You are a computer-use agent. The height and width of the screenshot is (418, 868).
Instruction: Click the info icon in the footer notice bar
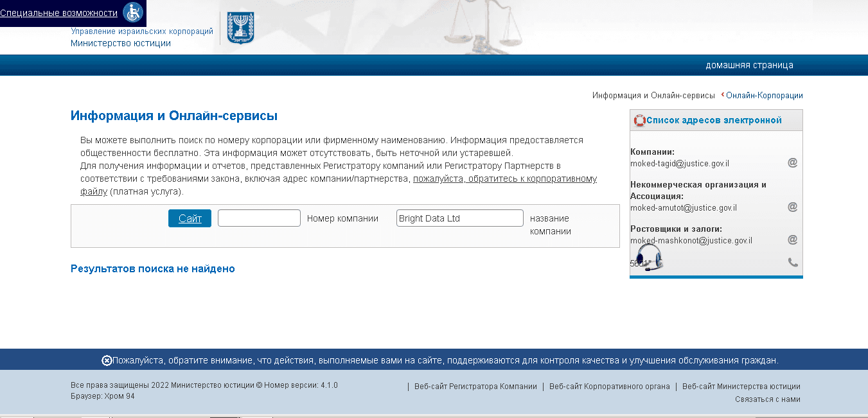point(105,360)
